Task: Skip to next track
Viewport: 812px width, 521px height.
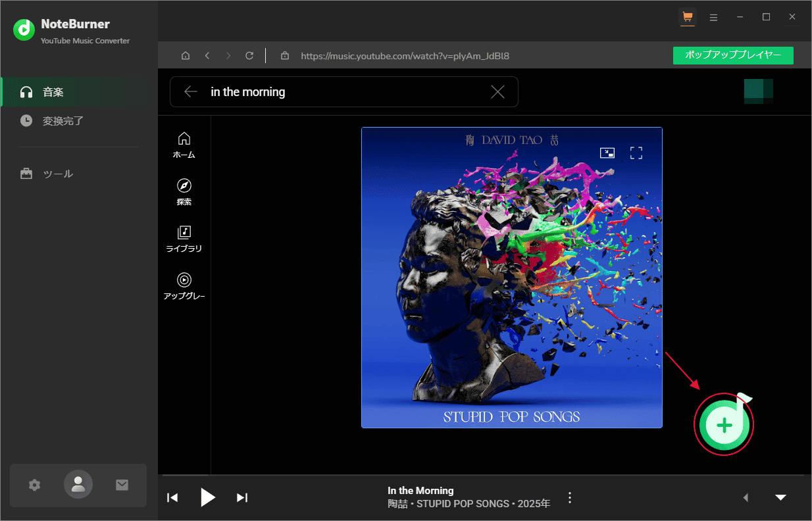Action: click(242, 497)
